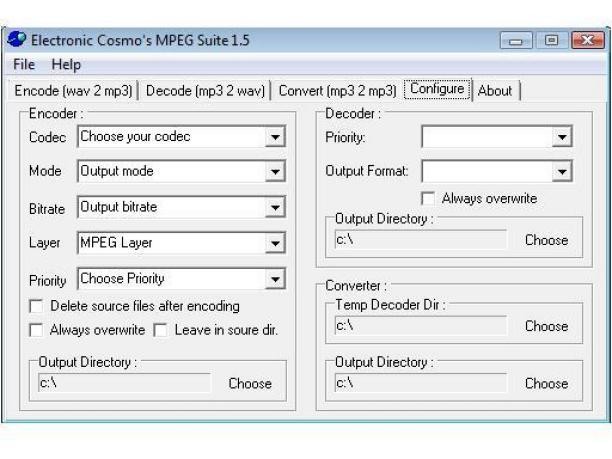Choose the Temp Decoder Dir folder

tap(546, 326)
